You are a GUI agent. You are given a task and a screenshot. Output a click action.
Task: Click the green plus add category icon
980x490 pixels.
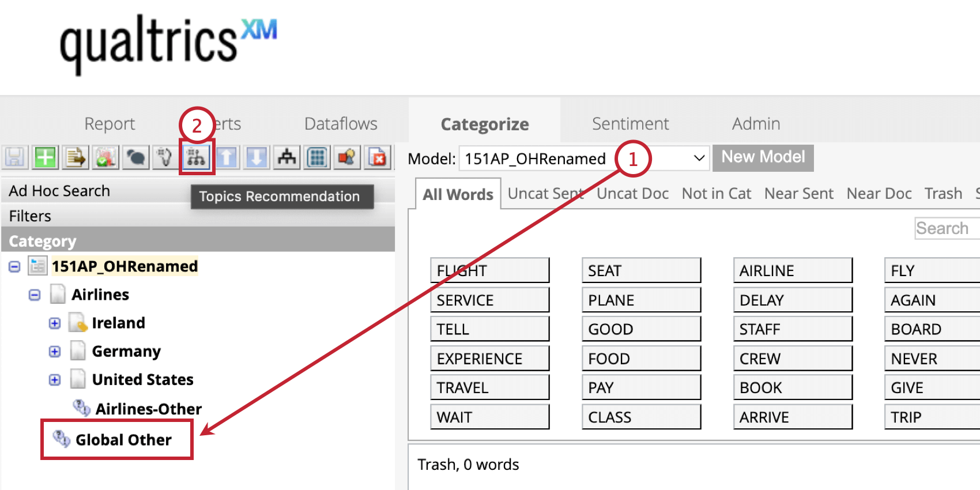click(45, 157)
